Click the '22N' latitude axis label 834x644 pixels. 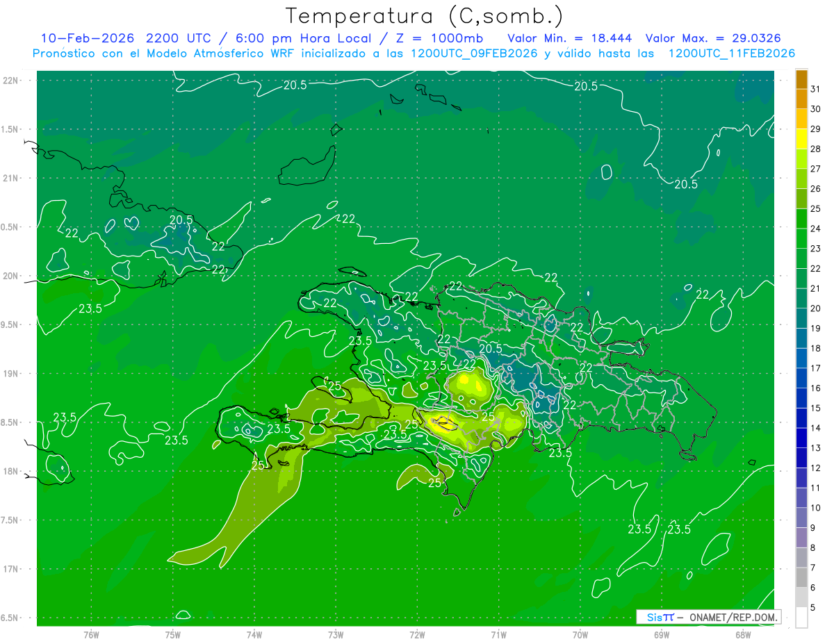(x=11, y=80)
